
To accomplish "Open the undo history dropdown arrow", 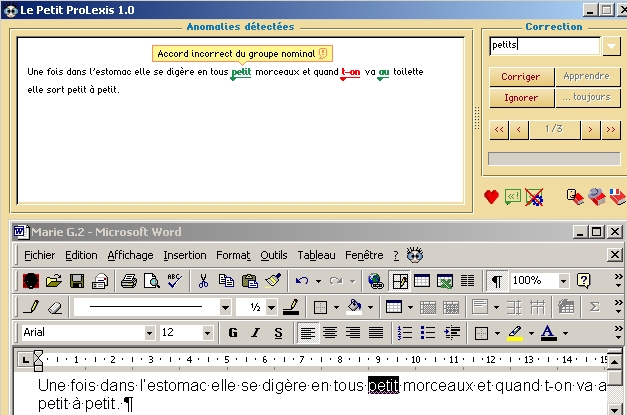I will coord(318,281).
